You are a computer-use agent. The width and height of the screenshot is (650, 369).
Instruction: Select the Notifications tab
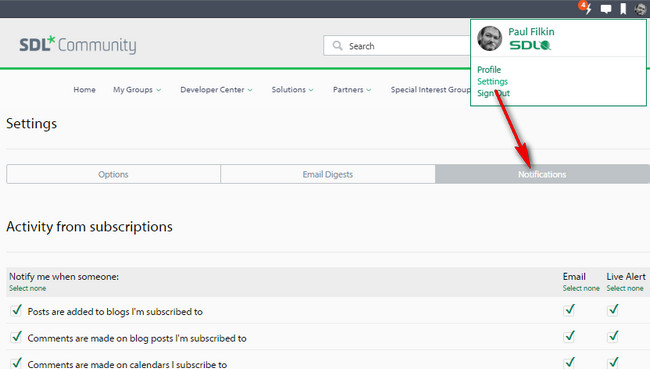point(542,174)
